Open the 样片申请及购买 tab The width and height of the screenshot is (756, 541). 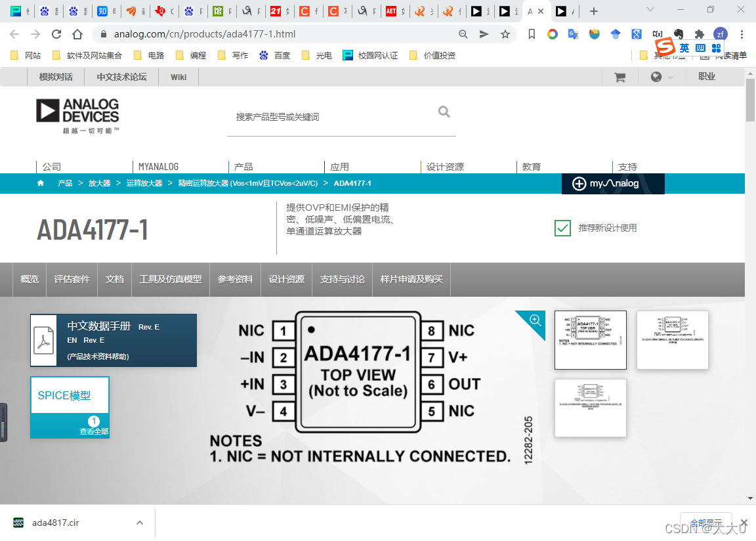click(x=411, y=279)
